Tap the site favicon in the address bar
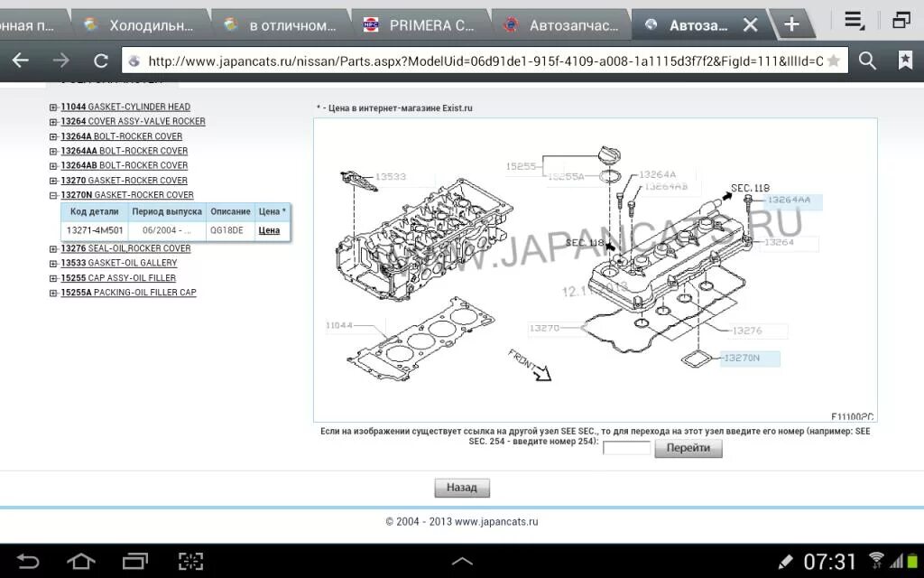Screen dimensions: 924x578 point(134,61)
